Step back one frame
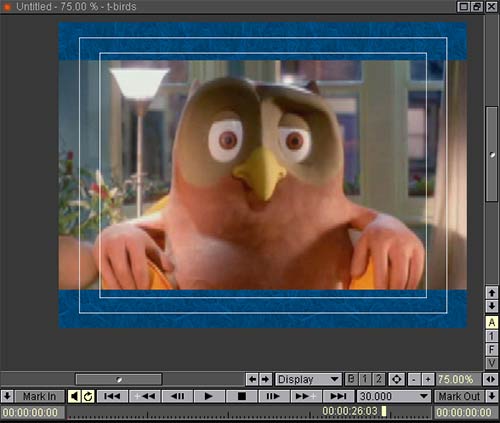Image resolution: width=500 pixels, height=423 pixels. [x=177, y=396]
